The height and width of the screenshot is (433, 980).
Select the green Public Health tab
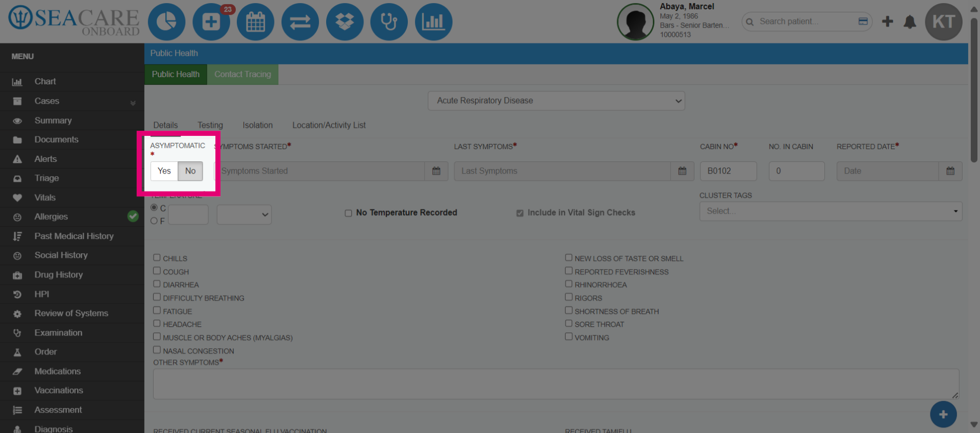tap(176, 75)
